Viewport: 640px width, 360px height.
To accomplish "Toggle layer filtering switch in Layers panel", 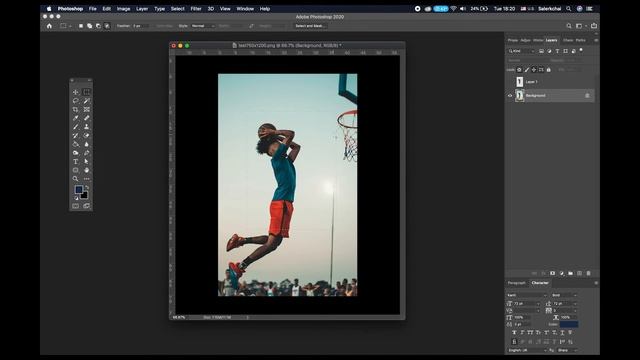I will pos(581,51).
